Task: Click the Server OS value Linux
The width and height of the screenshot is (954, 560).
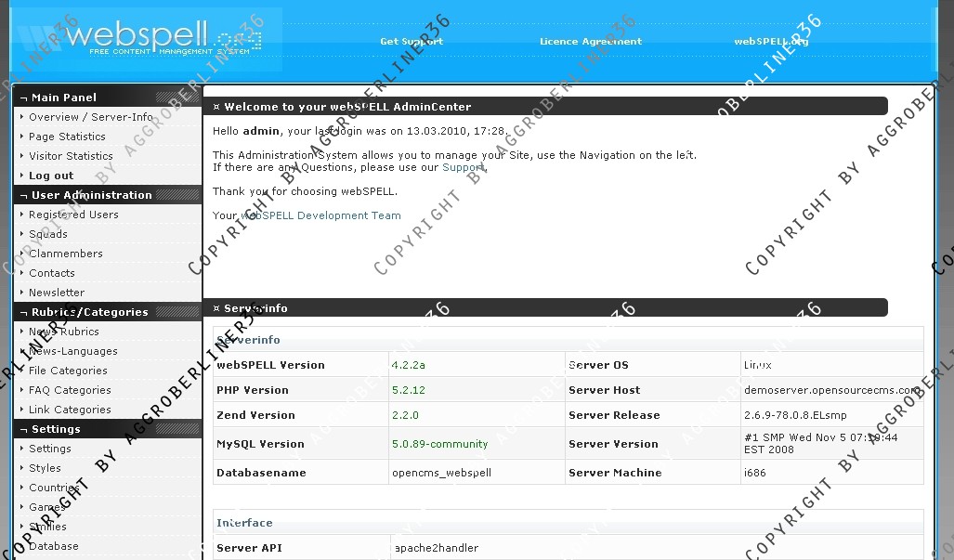Action: click(x=757, y=365)
